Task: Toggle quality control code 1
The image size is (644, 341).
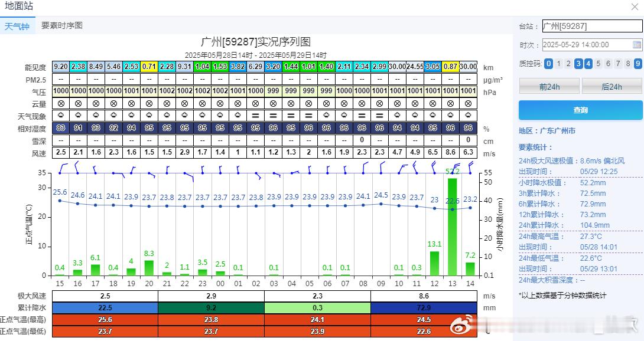Action: pyautogui.click(x=558, y=64)
